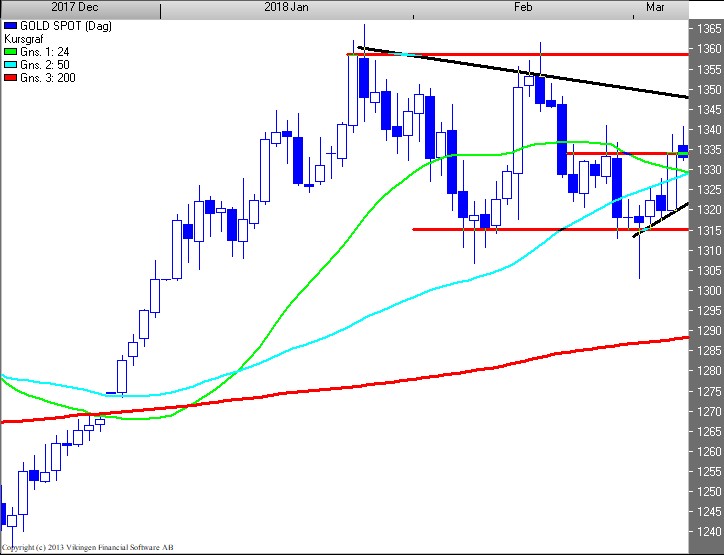
Task: Click the Feb month header
Action: click(522, 6)
